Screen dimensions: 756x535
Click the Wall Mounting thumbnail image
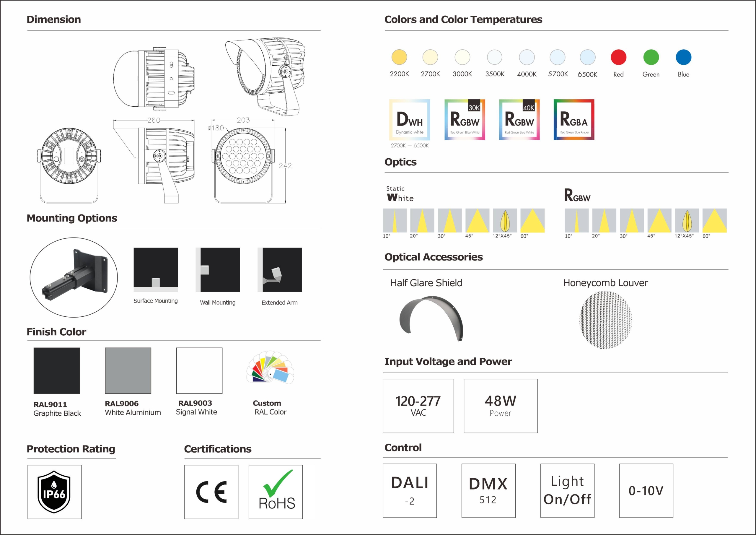click(x=218, y=270)
